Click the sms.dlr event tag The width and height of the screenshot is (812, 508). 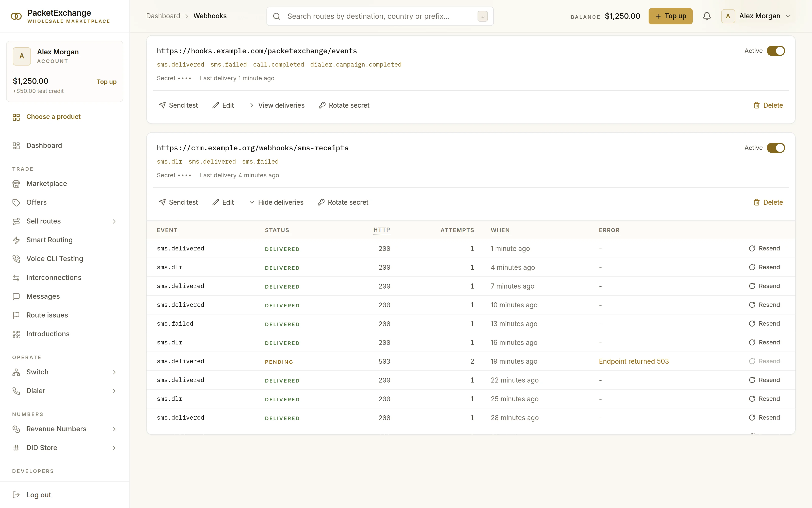pyautogui.click(x=170, y=162)
